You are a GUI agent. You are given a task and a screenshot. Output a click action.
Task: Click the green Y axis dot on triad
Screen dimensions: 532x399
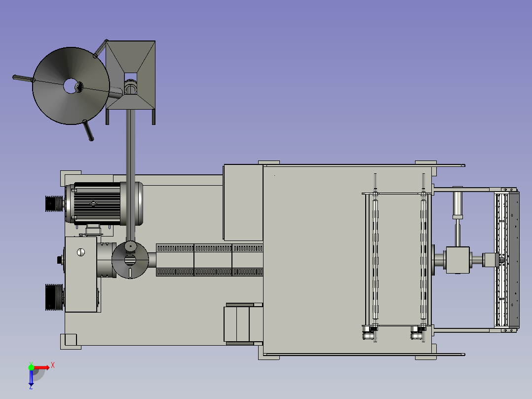31,367
